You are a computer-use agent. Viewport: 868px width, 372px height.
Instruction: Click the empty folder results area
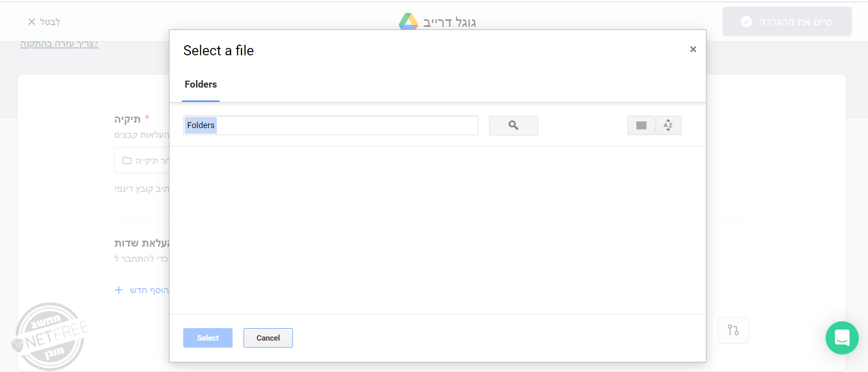(437, 230)
